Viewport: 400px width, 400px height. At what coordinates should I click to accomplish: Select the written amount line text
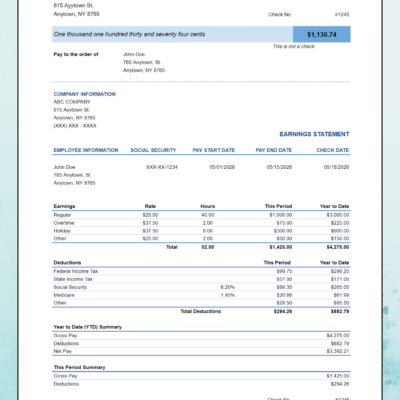[129, 34]
